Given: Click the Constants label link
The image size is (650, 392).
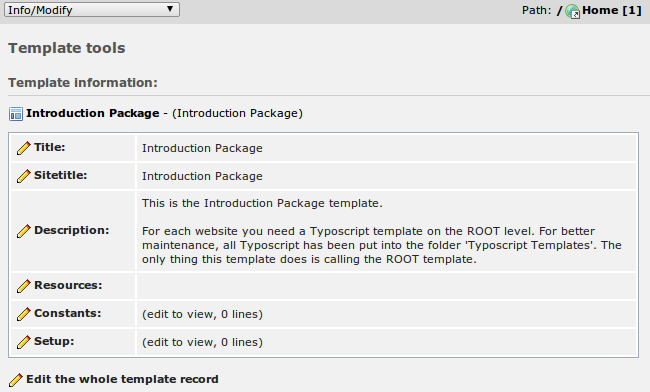Looking at the screenshot, I should (x=68, y=313).
